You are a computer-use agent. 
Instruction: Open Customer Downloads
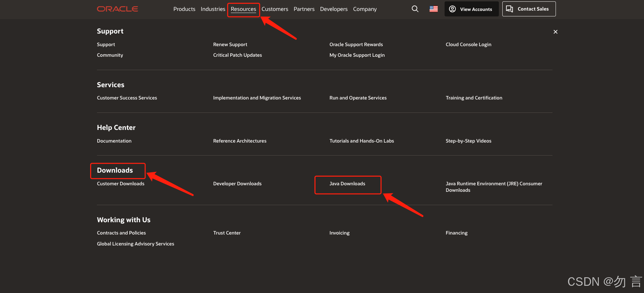point(121,184)
